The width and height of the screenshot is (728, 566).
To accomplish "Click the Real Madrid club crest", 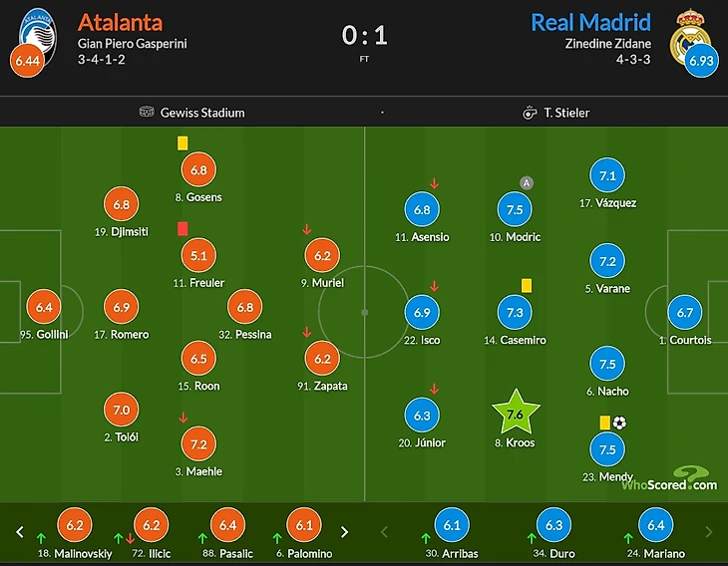I will [690, 37].
